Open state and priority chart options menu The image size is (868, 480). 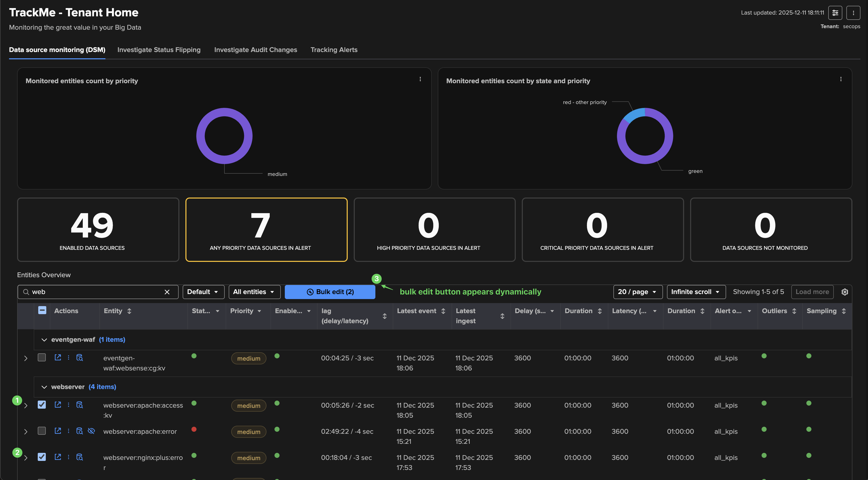click(x=840, y=79)
